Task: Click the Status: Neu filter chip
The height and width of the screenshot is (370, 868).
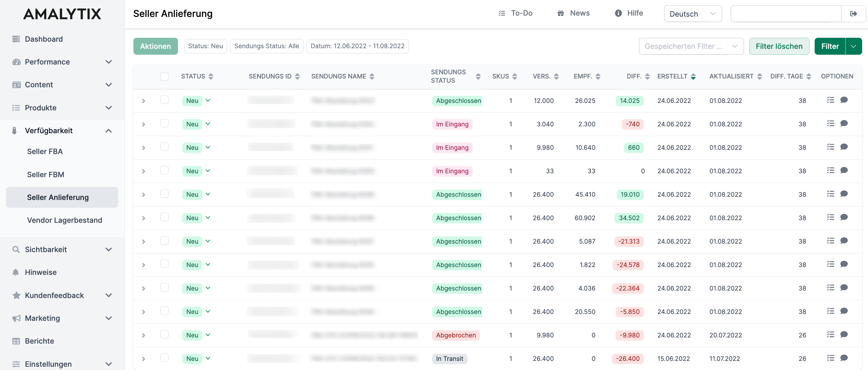Action: (x=205, y=46)
